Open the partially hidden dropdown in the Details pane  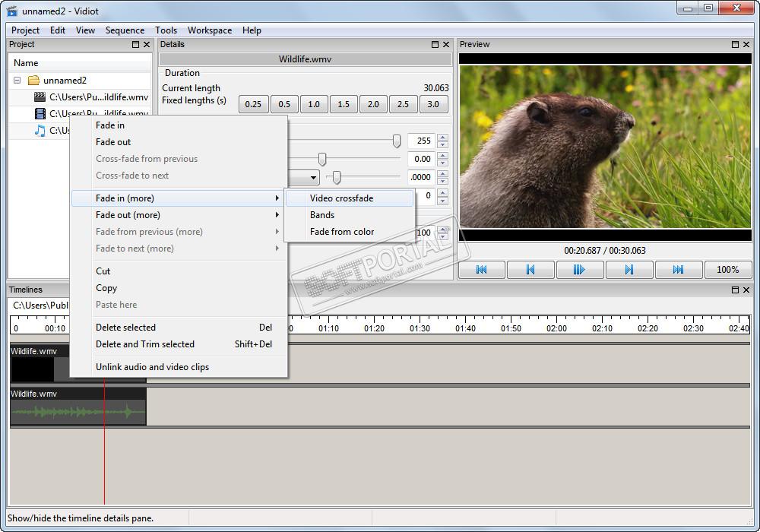313,178
